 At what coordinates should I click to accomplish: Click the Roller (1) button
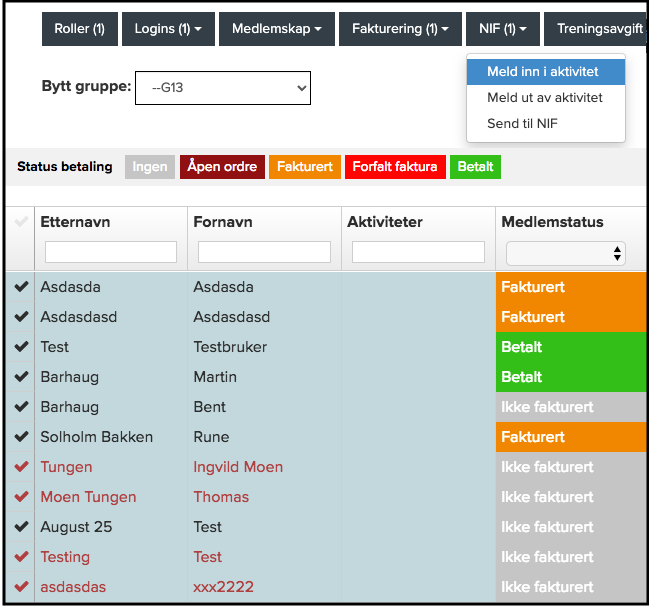click(x=80, y=30)
